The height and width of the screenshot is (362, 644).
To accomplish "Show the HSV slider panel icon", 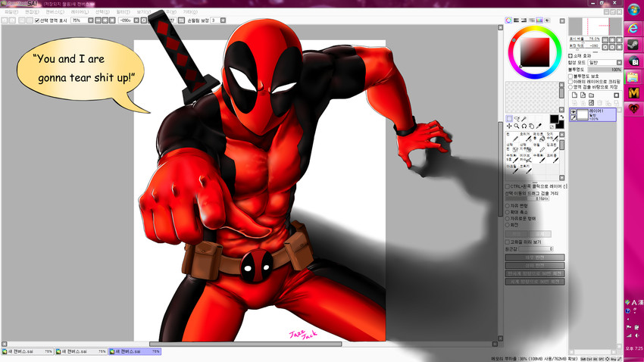I will 524,20.
